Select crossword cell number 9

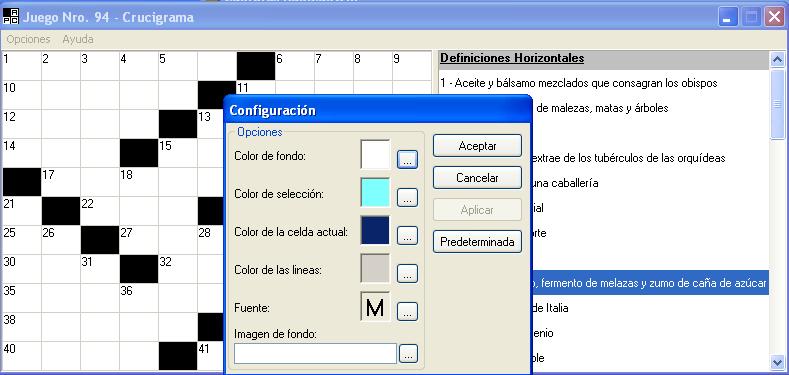(412, 65)
